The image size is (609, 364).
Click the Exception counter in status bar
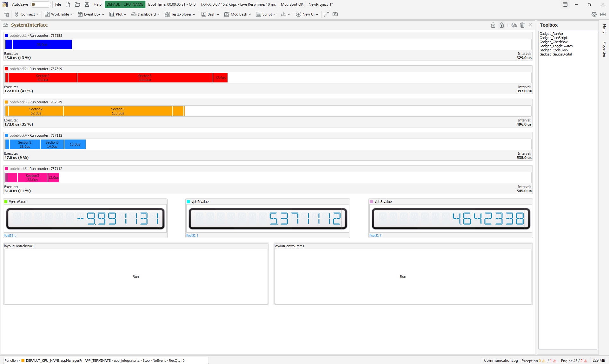coord(539,361)
